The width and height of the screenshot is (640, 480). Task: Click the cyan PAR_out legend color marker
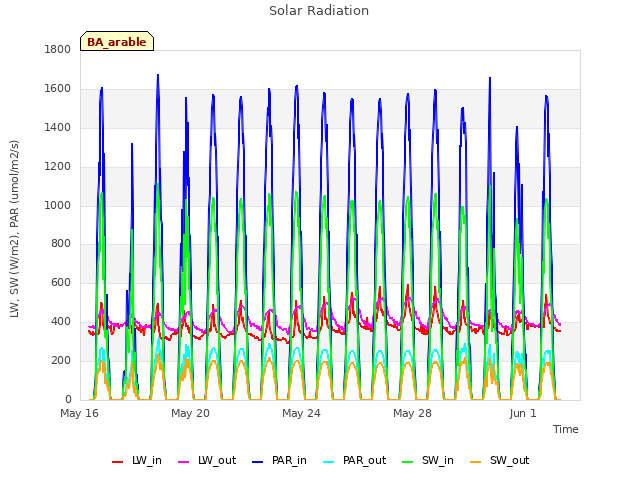coord(328,462)
